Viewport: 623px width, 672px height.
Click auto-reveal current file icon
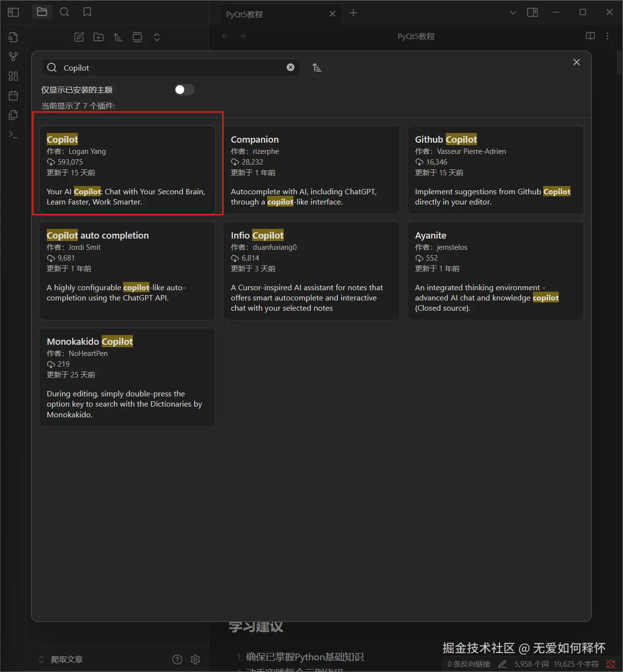137,37
